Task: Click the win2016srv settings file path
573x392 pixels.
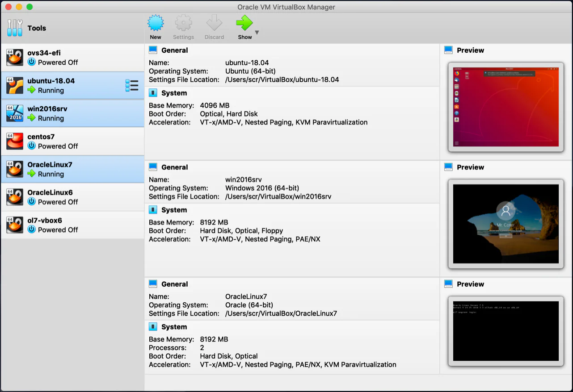Action: coord(278,196)
